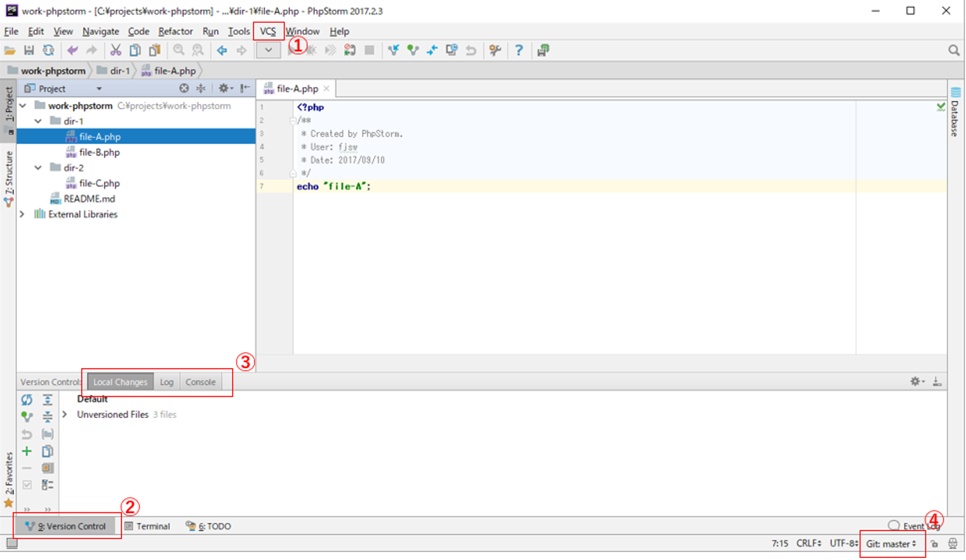Click the Commit Changes toolbar icon
Viewport: 966px width, 560px height.
413,50
